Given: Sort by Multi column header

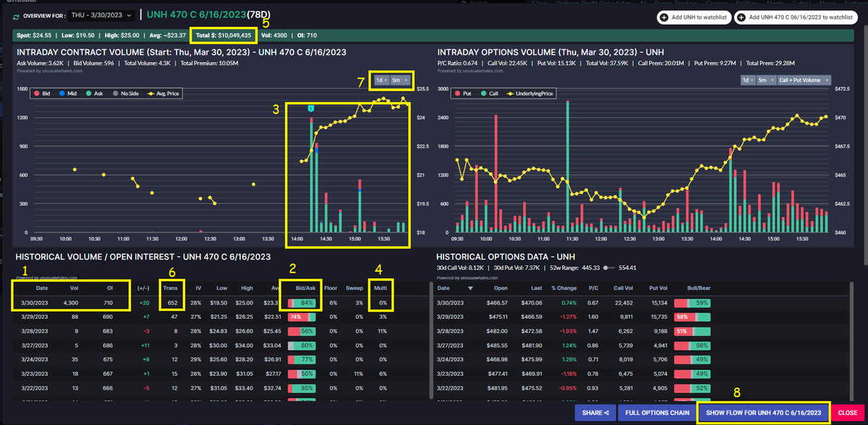Looking at the screenshot, I should click(x=379, y=287).
